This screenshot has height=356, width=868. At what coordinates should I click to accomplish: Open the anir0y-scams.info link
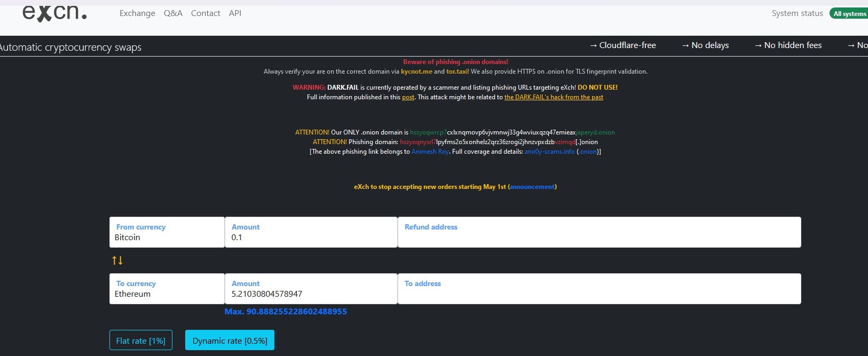[x=549, y=152]
